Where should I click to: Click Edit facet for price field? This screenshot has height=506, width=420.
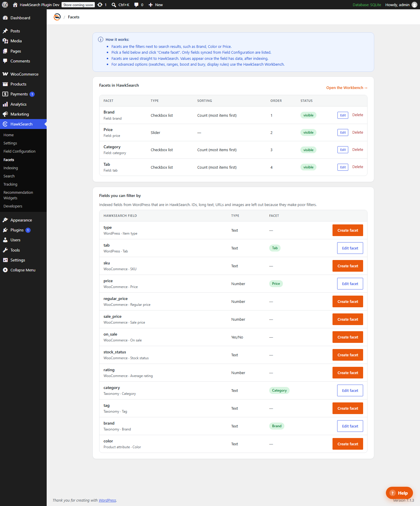pyautogui.click(x=350, y=284)
